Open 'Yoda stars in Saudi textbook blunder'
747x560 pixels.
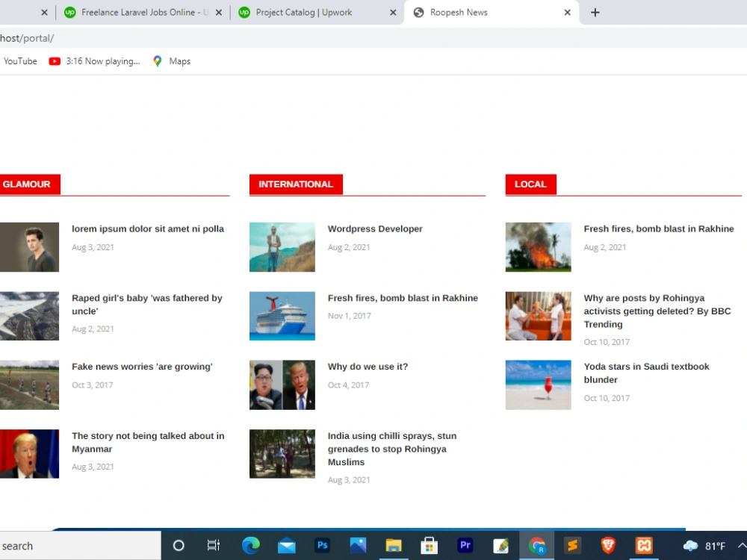point(646,373)
